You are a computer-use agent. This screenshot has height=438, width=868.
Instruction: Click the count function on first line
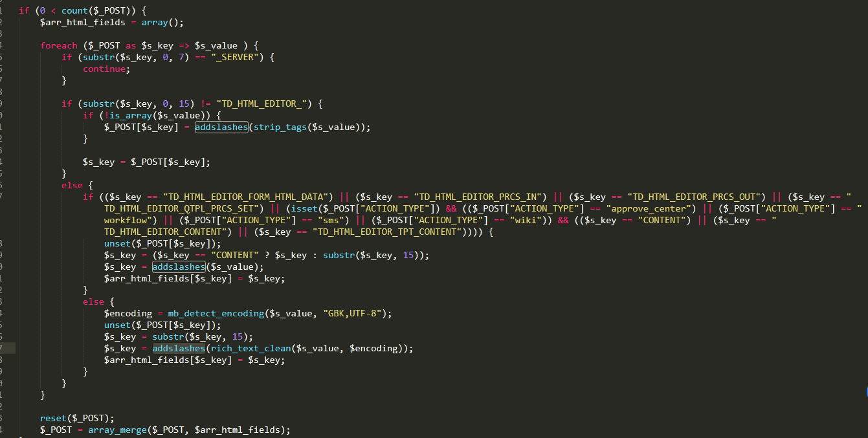click(74, 11)
